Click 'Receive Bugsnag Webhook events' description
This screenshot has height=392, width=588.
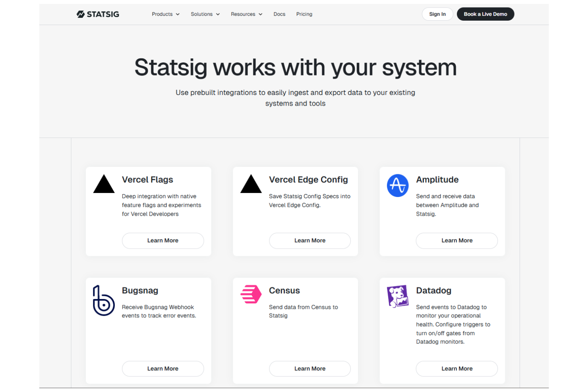(159, 311)
